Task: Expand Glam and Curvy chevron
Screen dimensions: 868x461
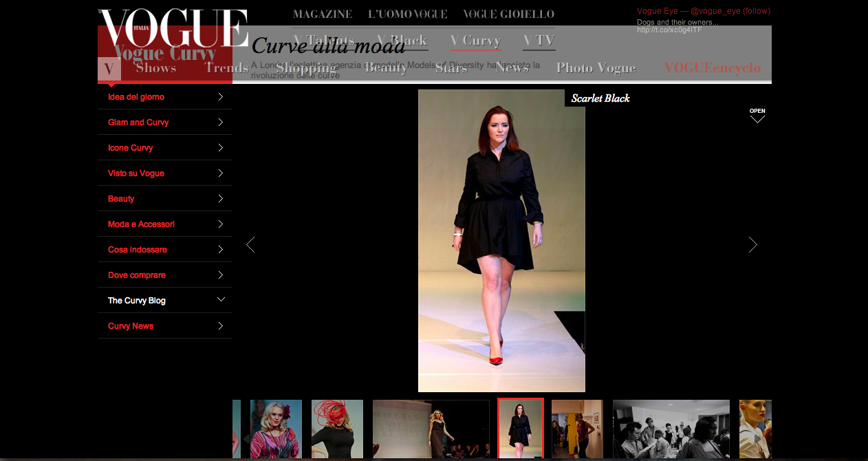Action: pos(220,122)
